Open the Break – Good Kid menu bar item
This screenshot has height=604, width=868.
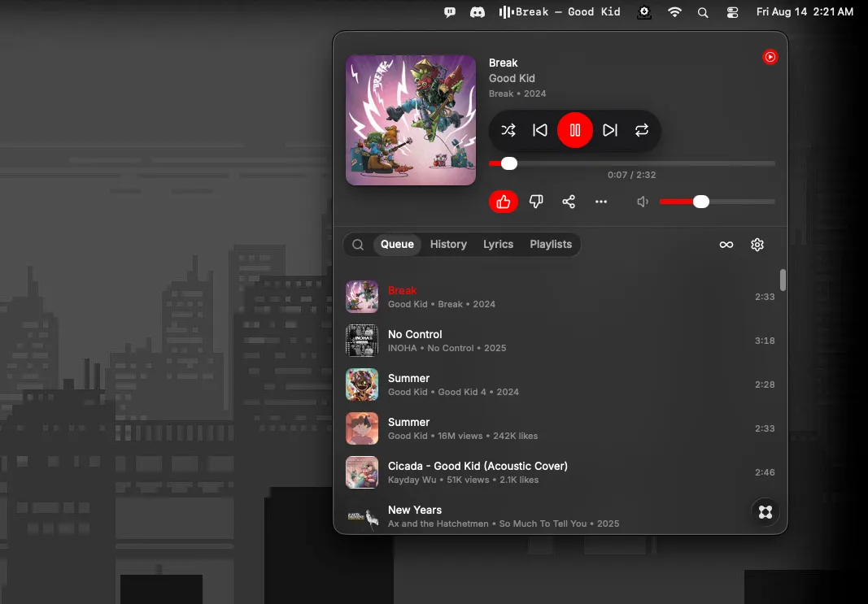point(560,11)
